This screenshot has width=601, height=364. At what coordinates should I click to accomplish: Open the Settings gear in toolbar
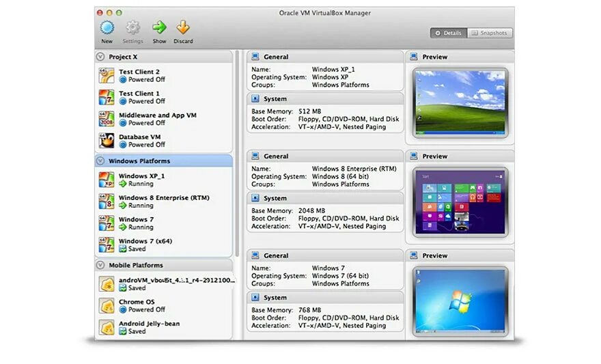point(132,27)
